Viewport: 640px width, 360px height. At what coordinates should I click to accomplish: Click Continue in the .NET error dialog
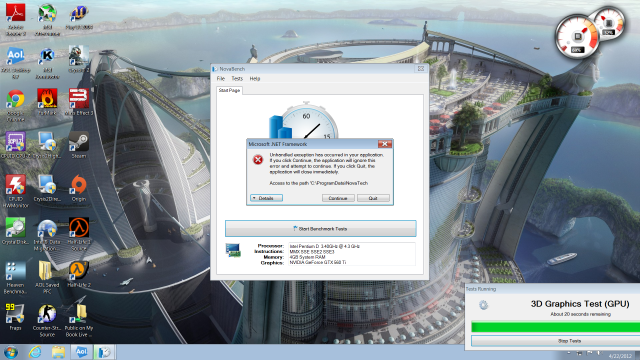[338, 198]
